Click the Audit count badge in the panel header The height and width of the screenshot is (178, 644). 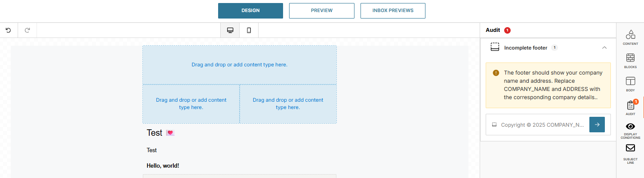pos(507,30)
